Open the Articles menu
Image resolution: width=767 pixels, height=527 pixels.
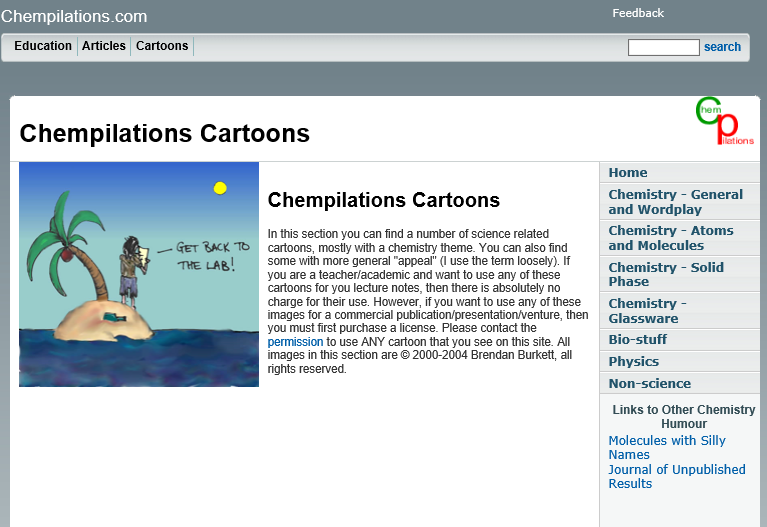click(x=104, y=46)
